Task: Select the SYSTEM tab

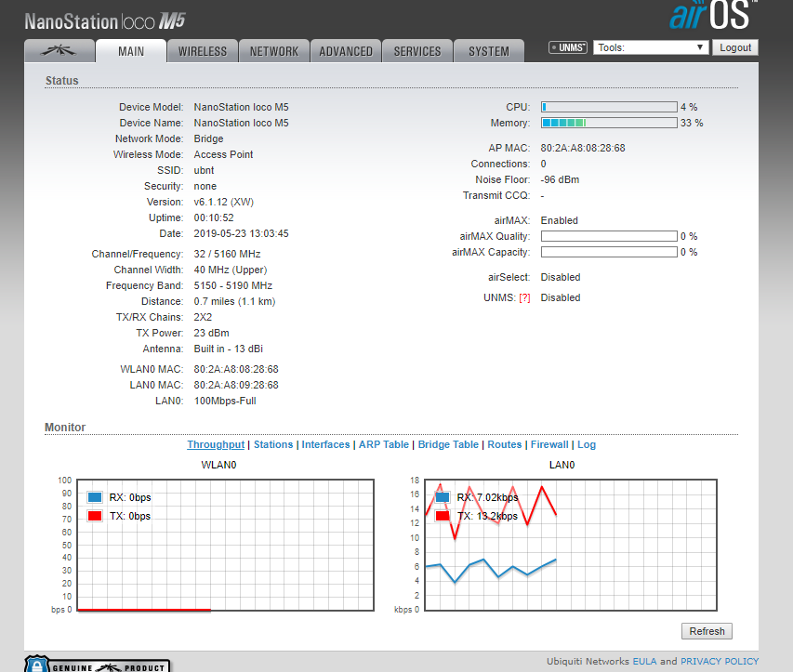Action: tap(489, 51)
